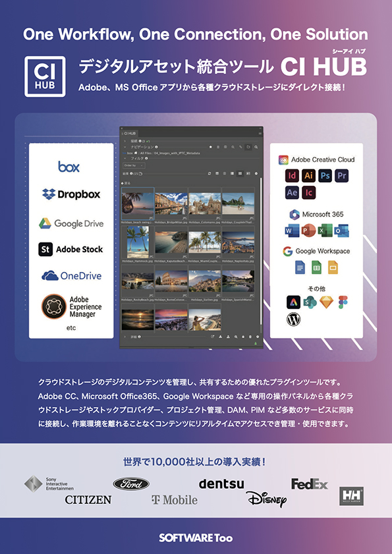This screenshot has width=392, height=554.
Task: Expand the 詳細 section
Action: (x=125, y=337)
